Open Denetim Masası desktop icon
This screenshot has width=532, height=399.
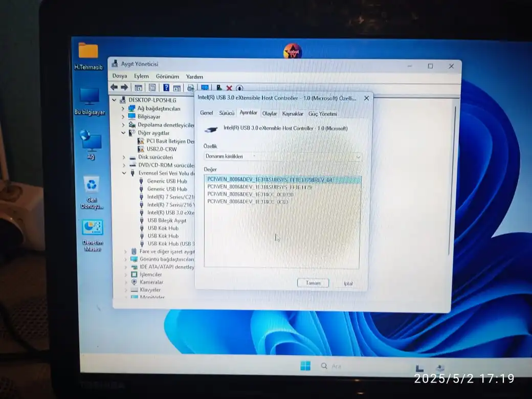click(92, 235)
